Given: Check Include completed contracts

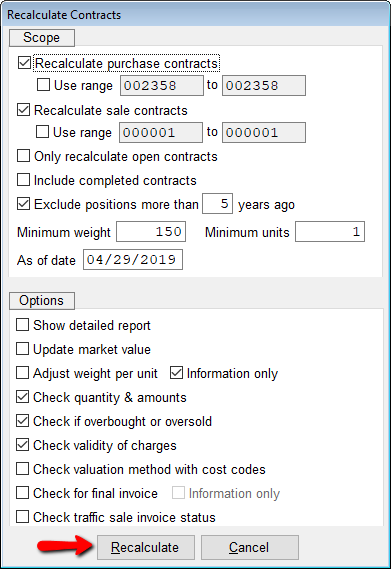Looking at the screenshot, I should point(24,180).
